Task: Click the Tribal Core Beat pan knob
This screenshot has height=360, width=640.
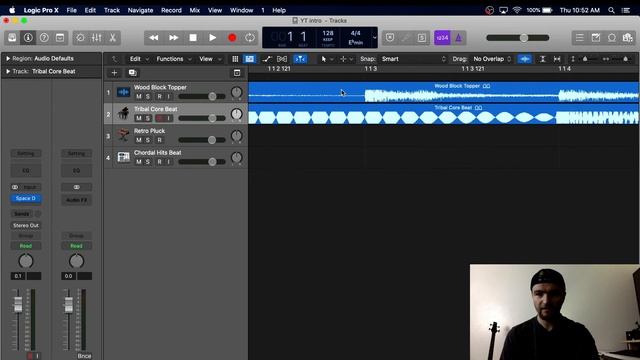Action: pyautogui.click(x=236, y=114)
